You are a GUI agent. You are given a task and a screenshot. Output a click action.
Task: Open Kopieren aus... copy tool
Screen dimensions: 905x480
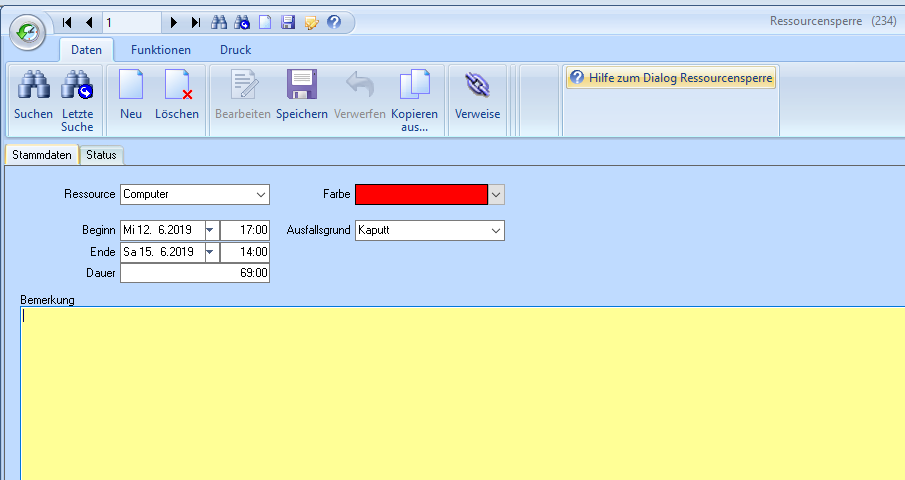click(414, 87)
